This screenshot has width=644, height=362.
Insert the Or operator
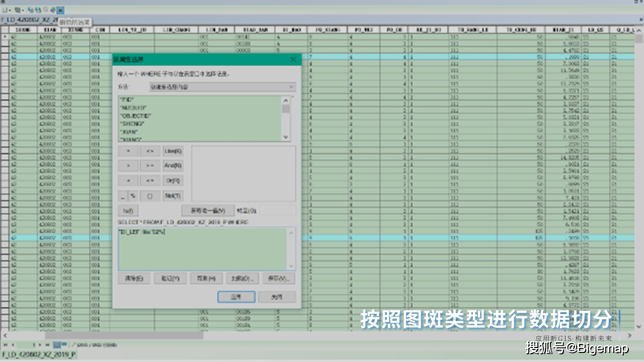[x=173, y=180]
